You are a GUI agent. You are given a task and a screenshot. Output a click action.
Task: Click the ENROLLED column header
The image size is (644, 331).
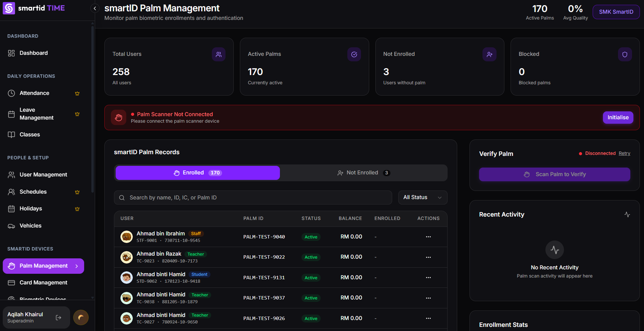(x=387, y=219)
